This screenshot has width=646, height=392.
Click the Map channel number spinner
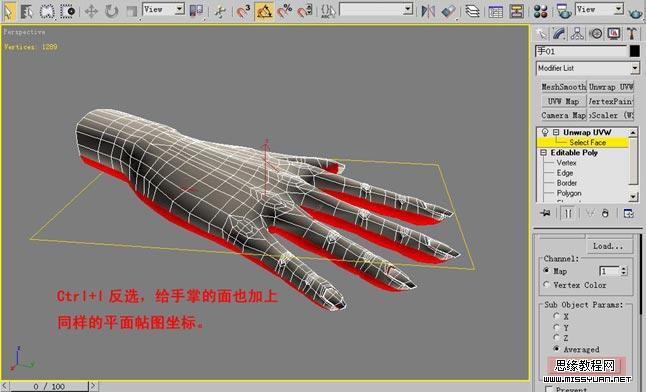click(624, 271)
